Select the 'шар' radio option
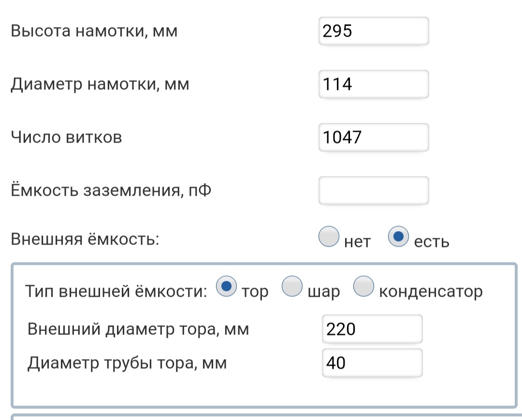Image resolution: width=522 pixels, height=420 pixels. (292, 287)
